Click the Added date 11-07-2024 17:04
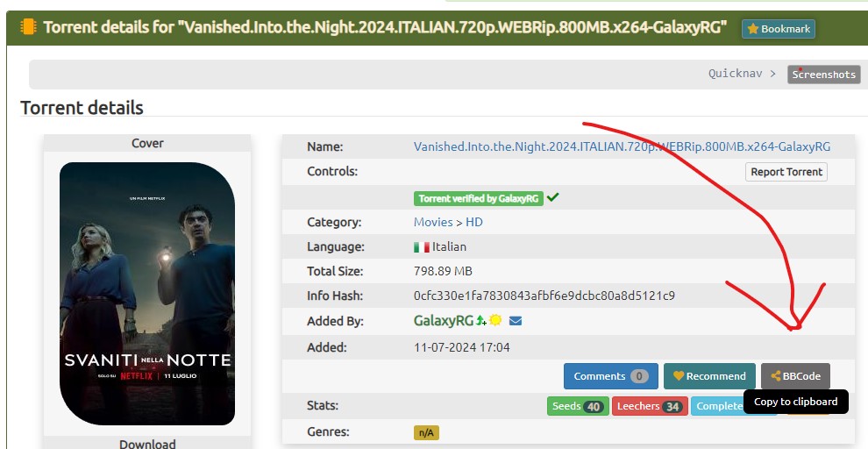The image size is (868, 449). [462, 347]
